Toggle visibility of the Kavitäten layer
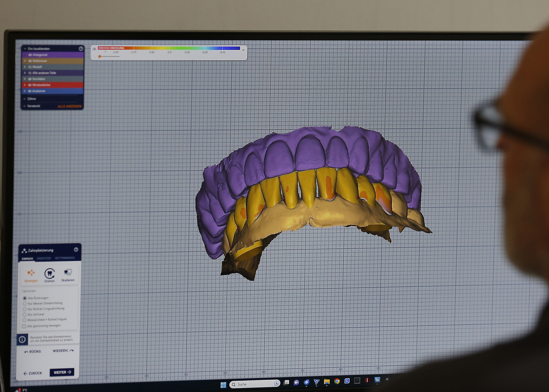Screen dimensions: 549x392 [x=30, y=79]
